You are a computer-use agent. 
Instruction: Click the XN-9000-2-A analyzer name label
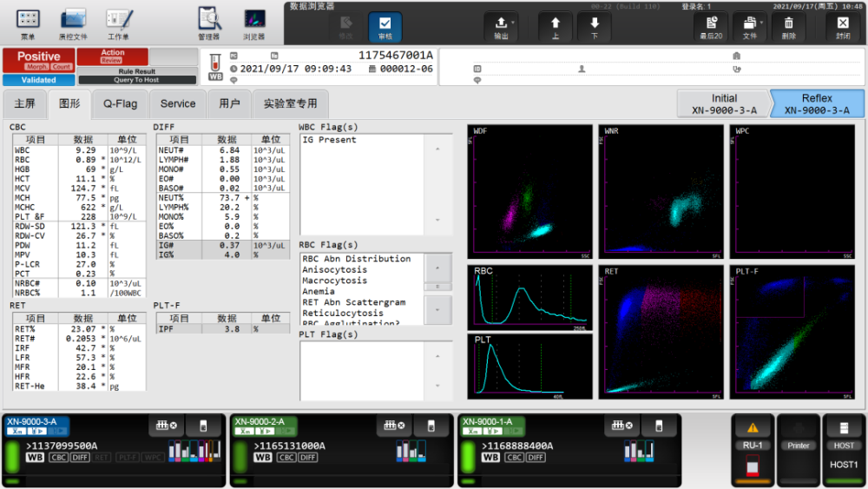(x=259, y=421)
